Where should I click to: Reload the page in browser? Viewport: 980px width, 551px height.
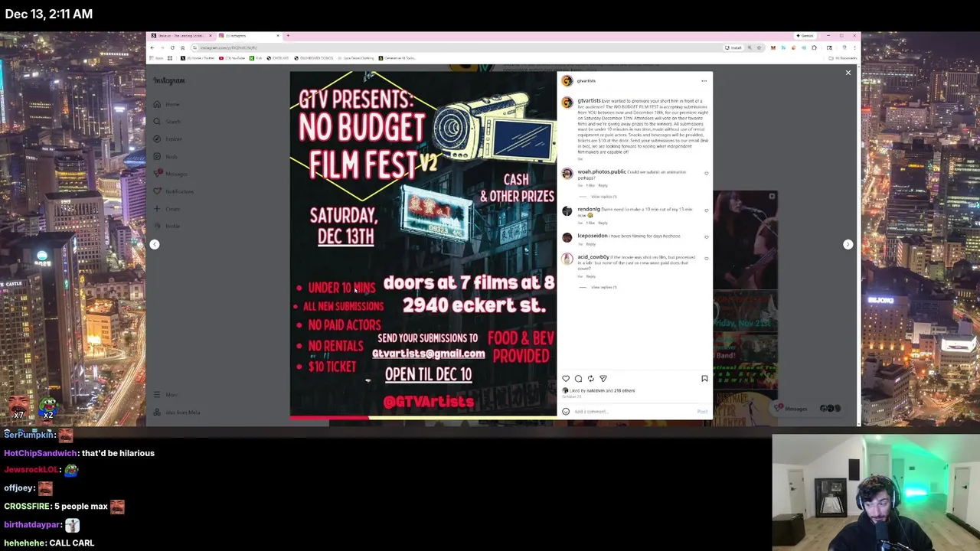(171, 47)
